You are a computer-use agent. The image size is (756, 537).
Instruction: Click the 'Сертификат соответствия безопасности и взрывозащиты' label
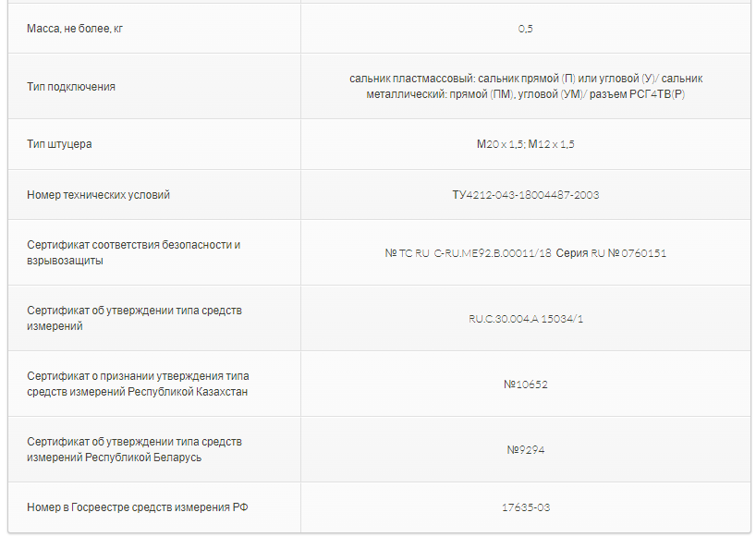[x=134, y=252]
